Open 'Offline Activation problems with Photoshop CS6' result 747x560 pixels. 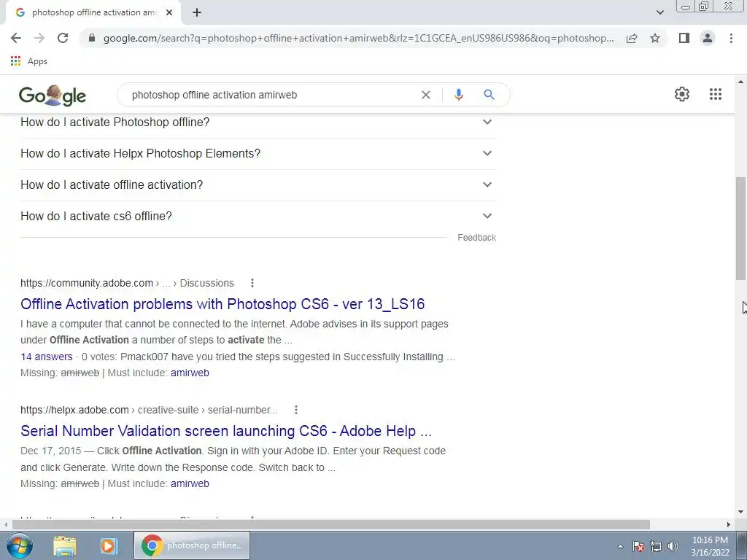pyautogui.click(x=222, y=304)
